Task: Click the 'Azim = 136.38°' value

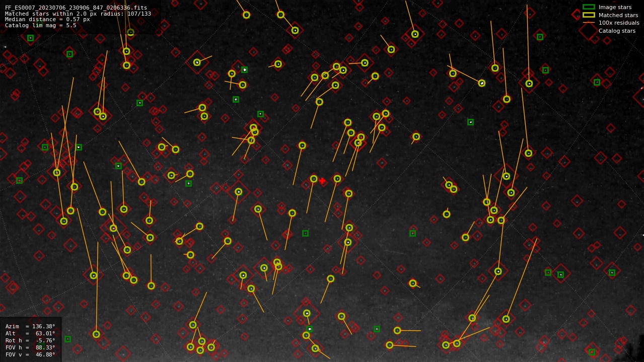Action: point(30,326)
